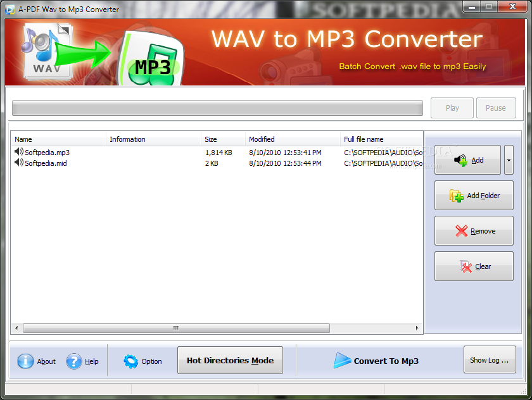Select the Softpedia.mid file row
This screenshot has width=532, height=400.
click(217, 163)
